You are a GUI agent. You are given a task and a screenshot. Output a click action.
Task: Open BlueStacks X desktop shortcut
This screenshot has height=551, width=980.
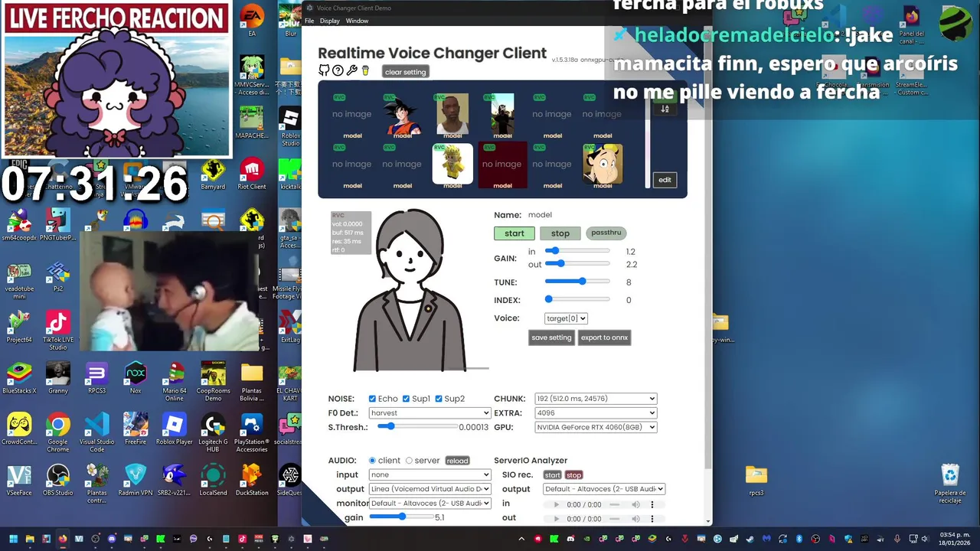(x=19, y=378)
